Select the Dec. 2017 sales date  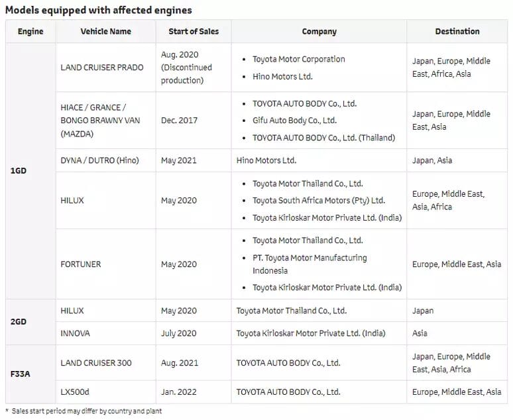pyautogui.click(x=179, y=121)
